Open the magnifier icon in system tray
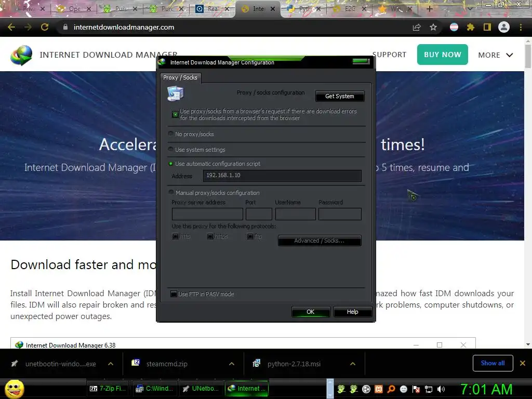This screenshot has width=532, height=399. tap(391, 389)
